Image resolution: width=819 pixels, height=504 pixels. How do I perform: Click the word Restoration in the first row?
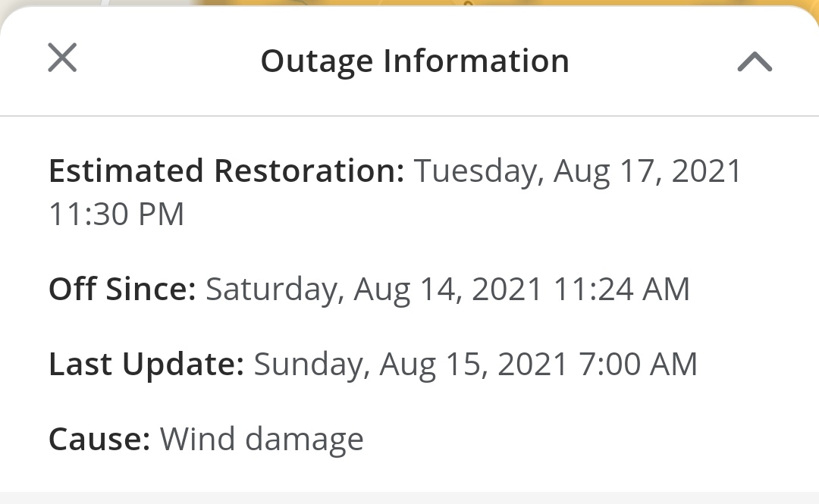click(309, 171)
